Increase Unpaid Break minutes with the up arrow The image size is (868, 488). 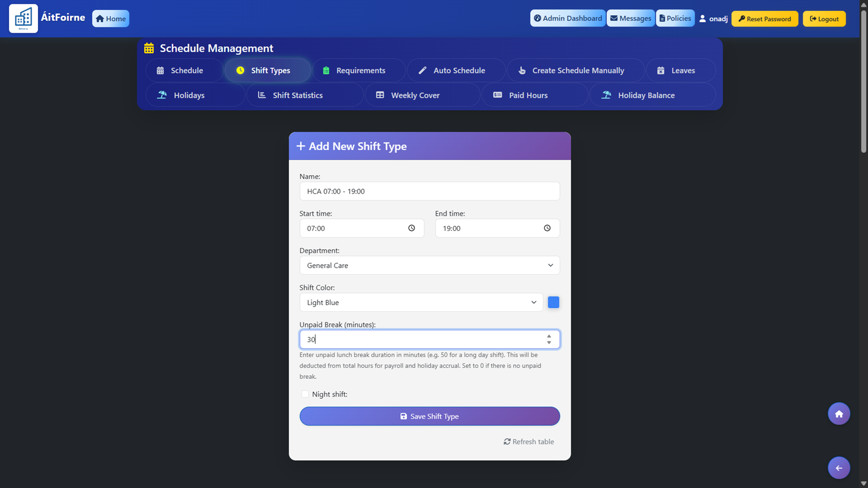(x=549, y=337)
